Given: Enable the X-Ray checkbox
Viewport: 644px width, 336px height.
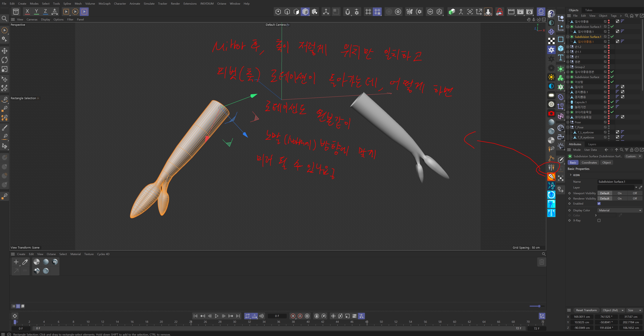Looking at the screenshot, I should point(599,221).
